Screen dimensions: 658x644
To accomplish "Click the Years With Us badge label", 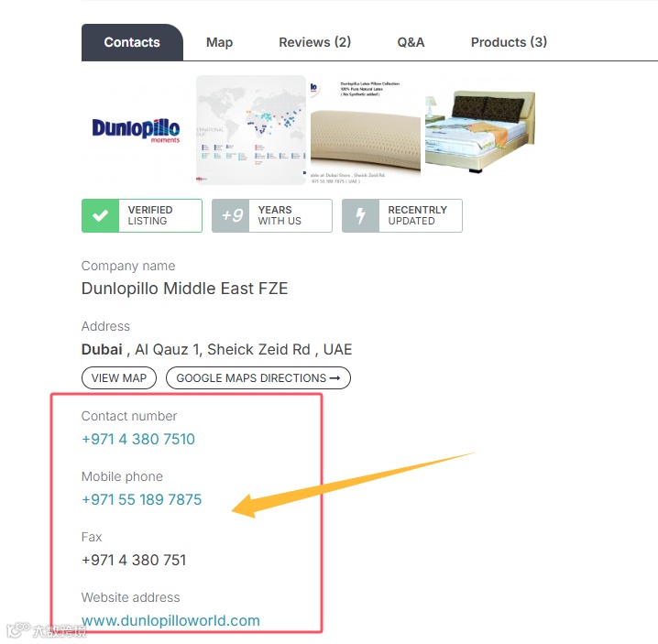I will 280,215.
